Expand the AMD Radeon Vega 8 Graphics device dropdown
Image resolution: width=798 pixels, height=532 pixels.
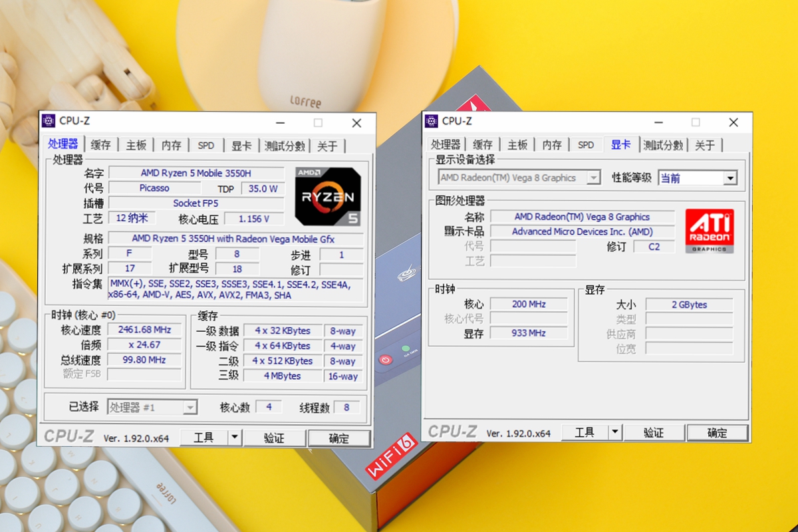[x=593, y=177]
